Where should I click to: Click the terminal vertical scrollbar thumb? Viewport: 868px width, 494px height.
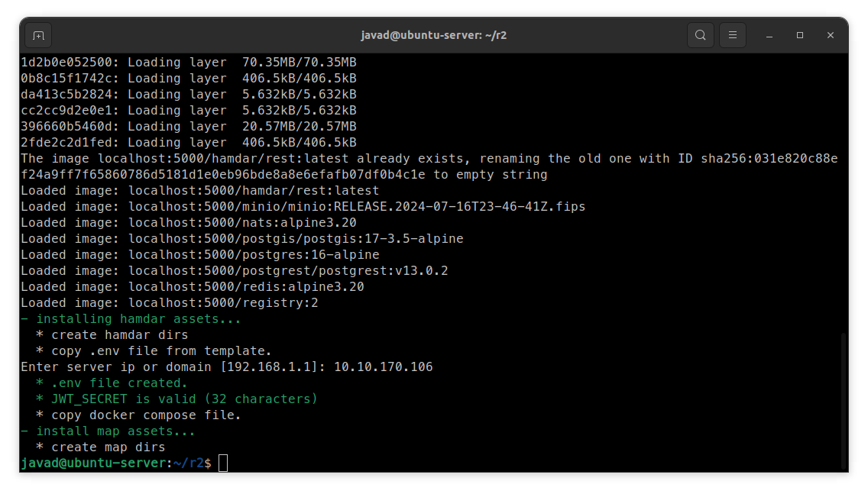tap(844, 400)
